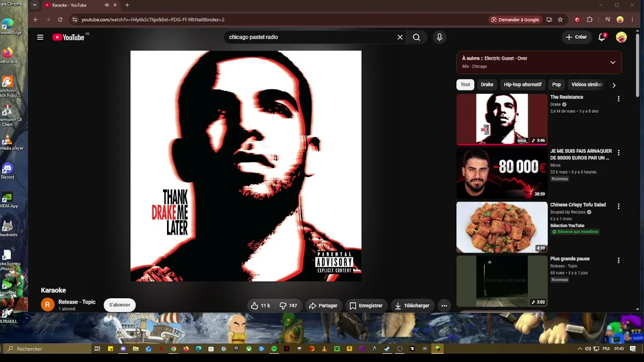Open the Release - Topic channel avatar
The width and height of the screenshot is (644, 362).
click(x=48, y=305)
